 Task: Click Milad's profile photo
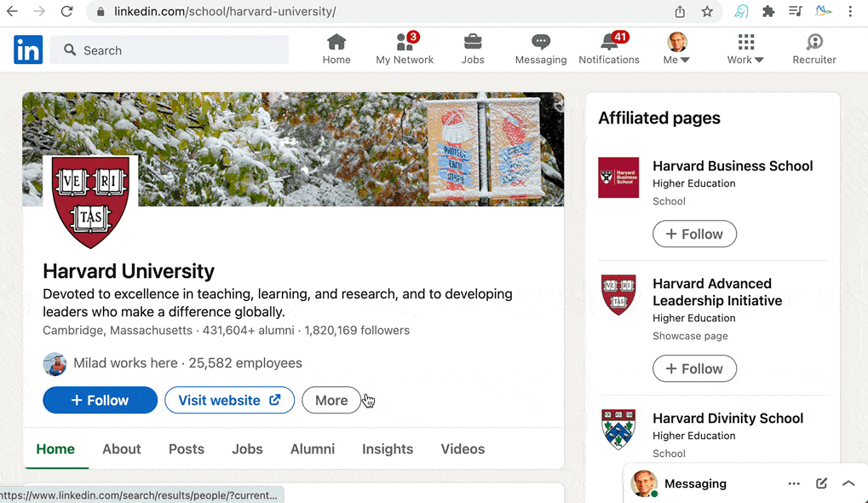pos(55,364)
